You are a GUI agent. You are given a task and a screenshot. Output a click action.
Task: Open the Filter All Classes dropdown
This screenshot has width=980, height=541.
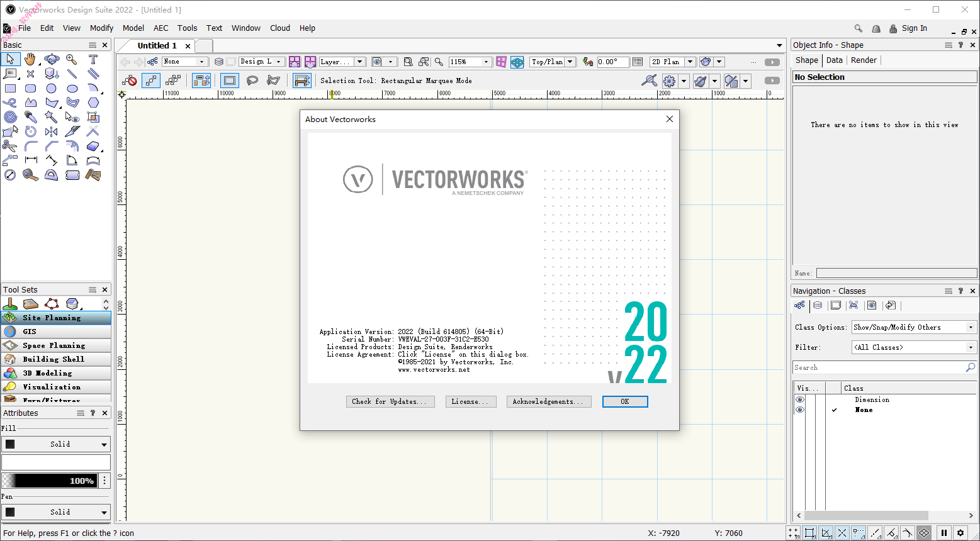pyautogui.click(x=914, y=347)
